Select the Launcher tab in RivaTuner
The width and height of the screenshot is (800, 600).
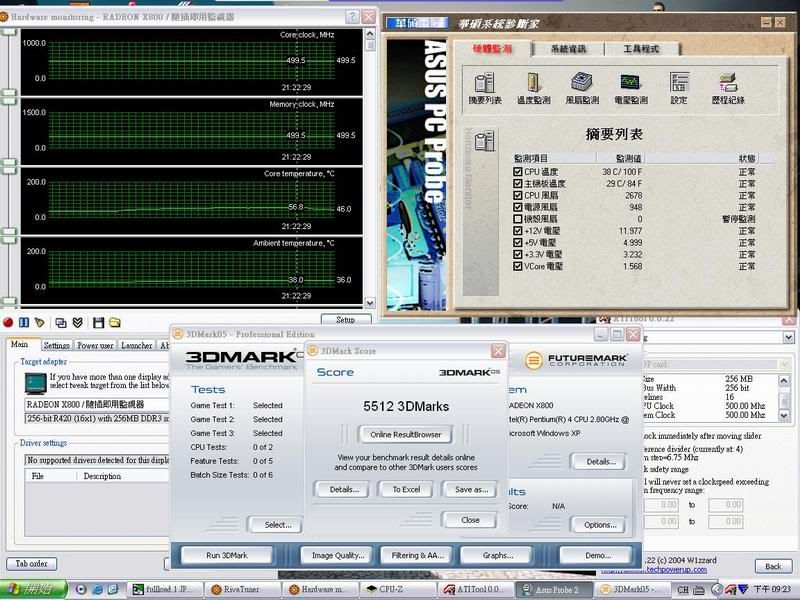(x=136, y=345)
